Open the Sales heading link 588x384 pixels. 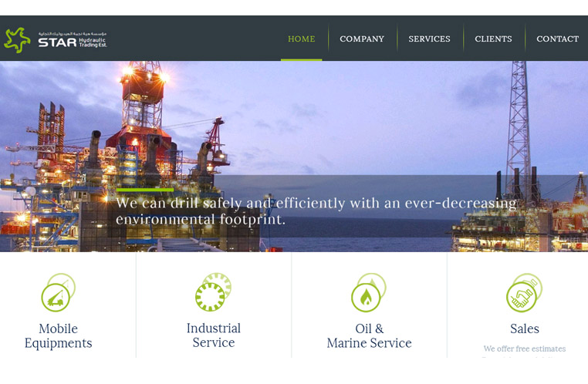[x=524, y=328]
